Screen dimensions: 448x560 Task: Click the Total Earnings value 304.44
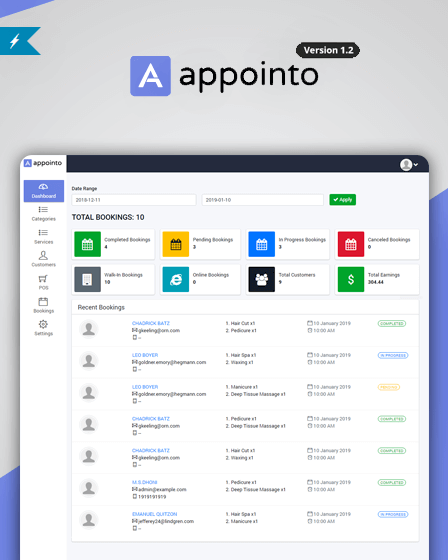point(376,282)
